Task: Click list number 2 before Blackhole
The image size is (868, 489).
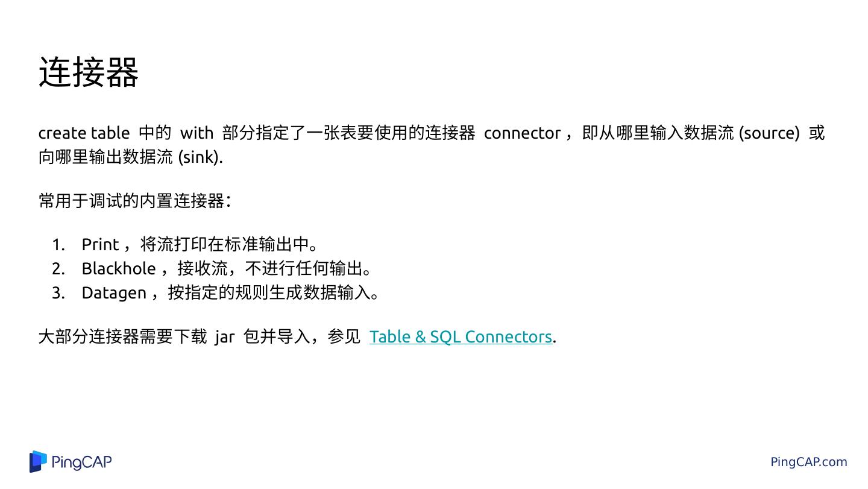Action: coord(58,268)
